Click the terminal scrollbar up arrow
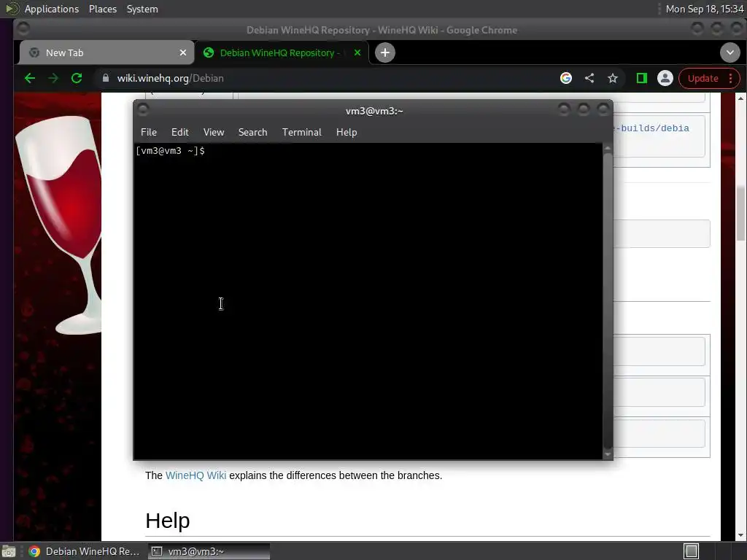Screen dimensions: 747x560 pos(608,149)
